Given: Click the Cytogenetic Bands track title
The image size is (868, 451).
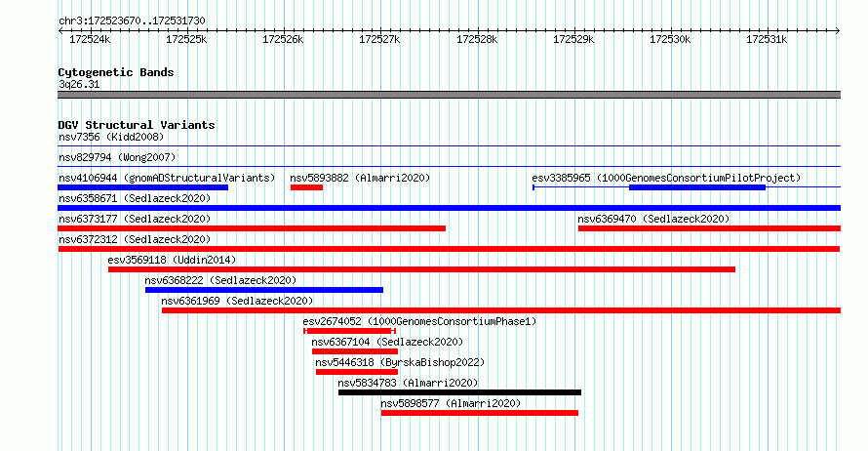Looking at the screenshot, I should (x=116, y=72).
